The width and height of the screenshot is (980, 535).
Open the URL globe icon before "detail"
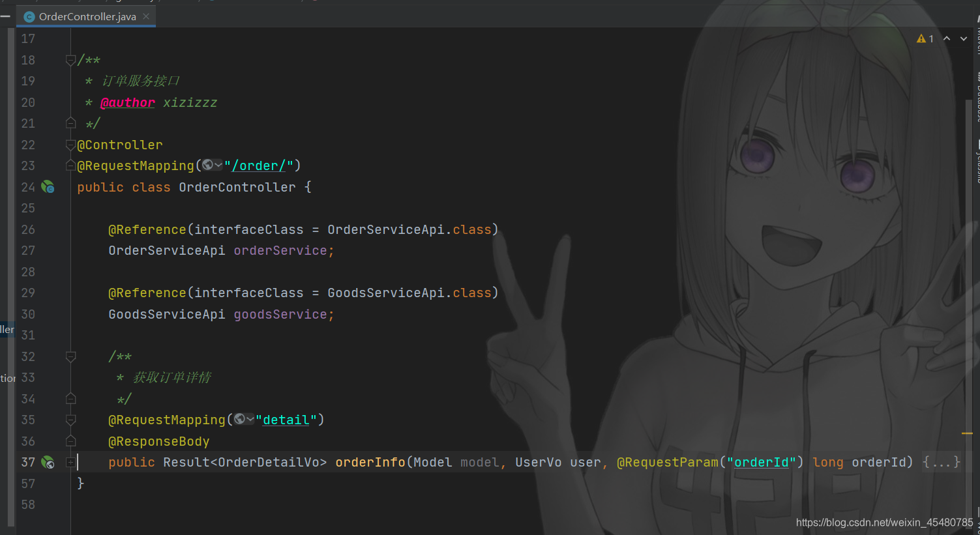(239, 420)
